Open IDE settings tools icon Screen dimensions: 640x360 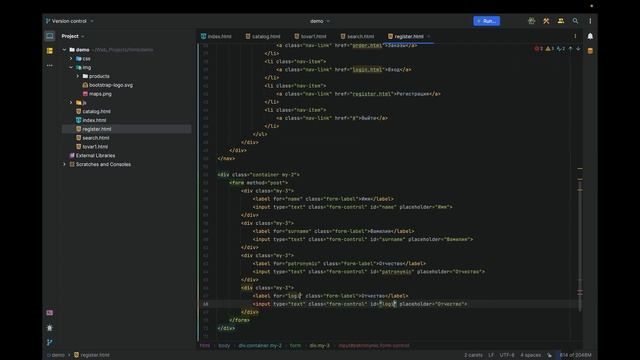546,21
